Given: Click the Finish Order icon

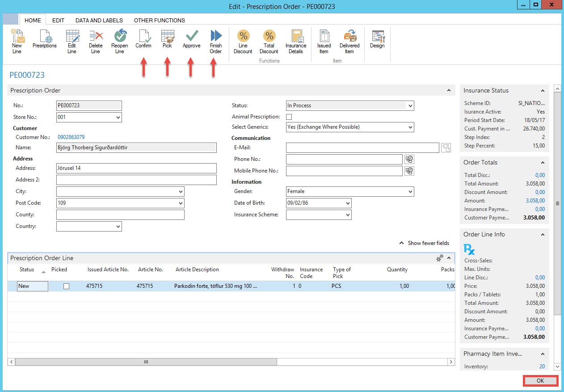Looking at the screenshot, I should tap(216, 36).
